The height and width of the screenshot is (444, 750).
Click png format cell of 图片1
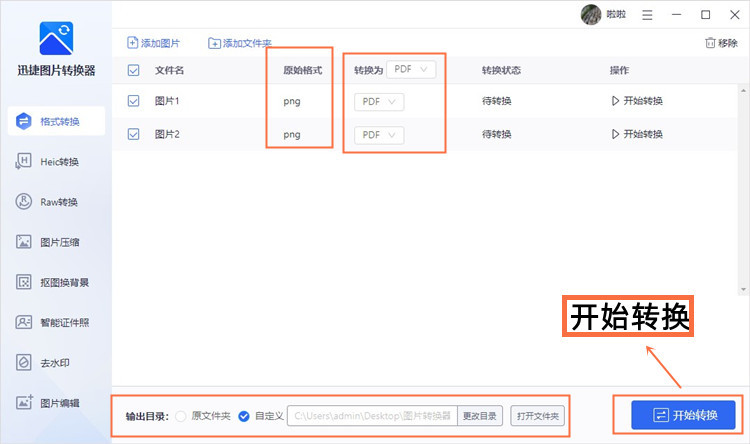point(292,102)
